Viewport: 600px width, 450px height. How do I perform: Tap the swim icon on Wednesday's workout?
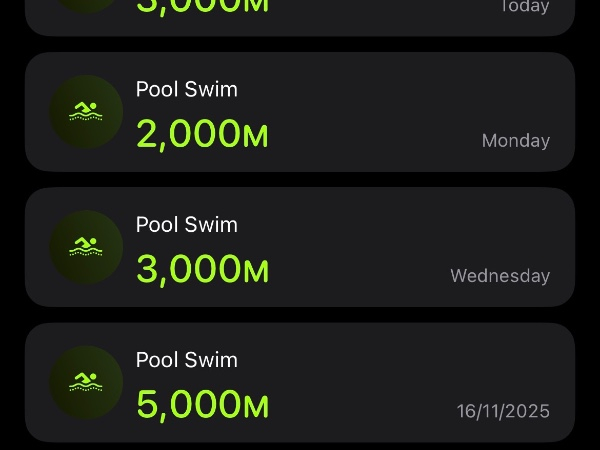pyautogui.click(x=86, y=247)
